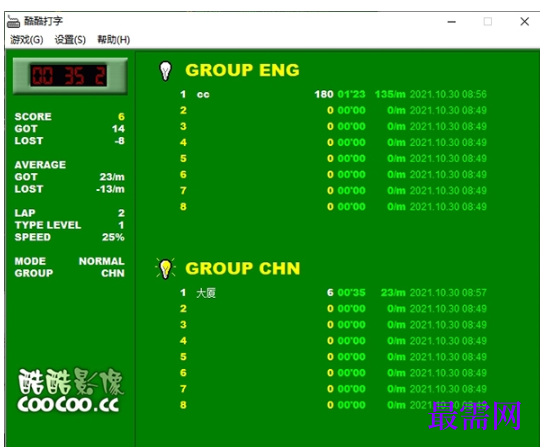Click the time 01'23 in GROUP ENG
The image size is (540, 447).
[x=351, y=94]
